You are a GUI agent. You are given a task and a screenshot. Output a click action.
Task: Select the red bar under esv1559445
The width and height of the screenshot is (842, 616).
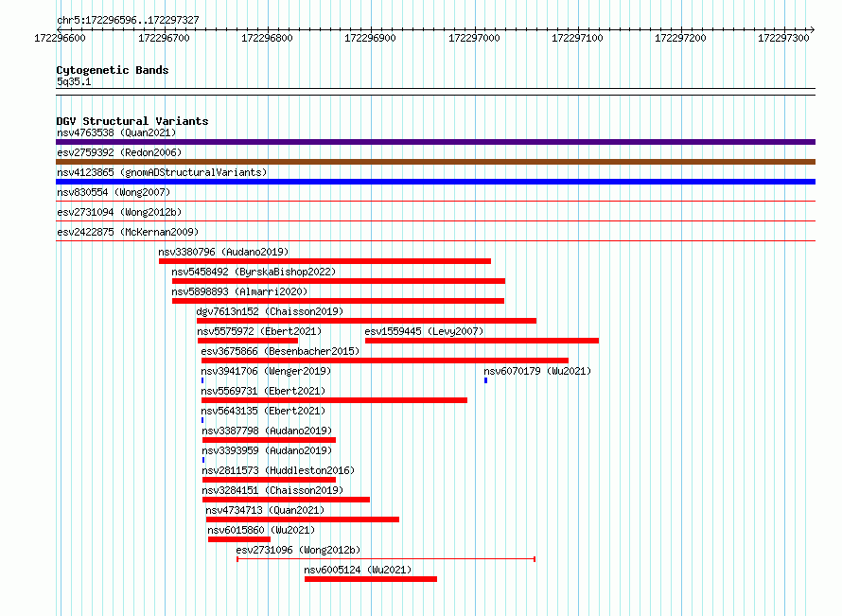(482, 341)
